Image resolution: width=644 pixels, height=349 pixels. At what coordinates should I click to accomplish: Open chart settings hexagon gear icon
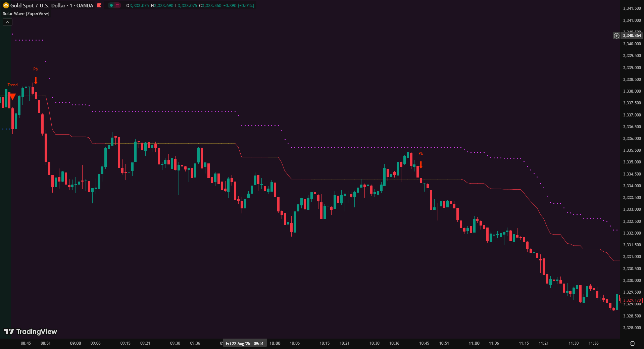pyautogui.click(x=632, y=343)
